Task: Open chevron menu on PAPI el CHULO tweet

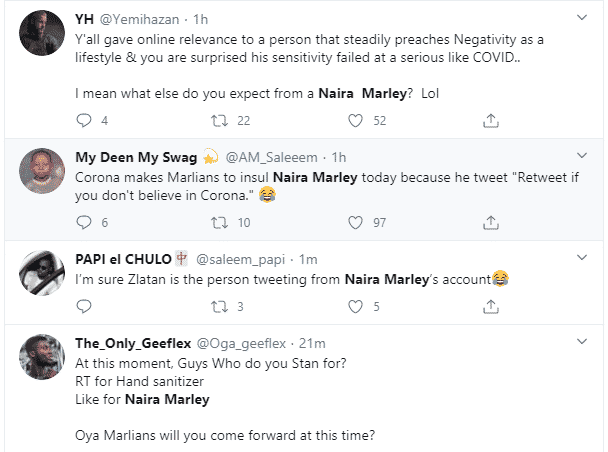Action: coord(583,258)
